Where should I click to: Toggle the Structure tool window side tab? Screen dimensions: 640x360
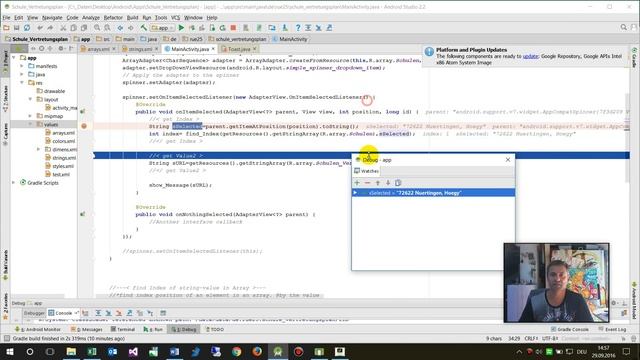pyautogui.click(x=5, y=98)
